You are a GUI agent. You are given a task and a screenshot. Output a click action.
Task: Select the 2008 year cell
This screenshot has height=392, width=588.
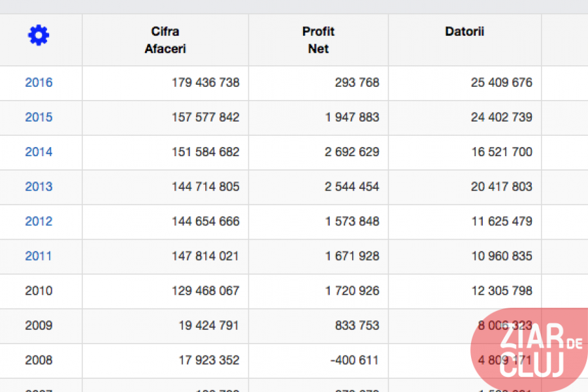tap(39, 360)
